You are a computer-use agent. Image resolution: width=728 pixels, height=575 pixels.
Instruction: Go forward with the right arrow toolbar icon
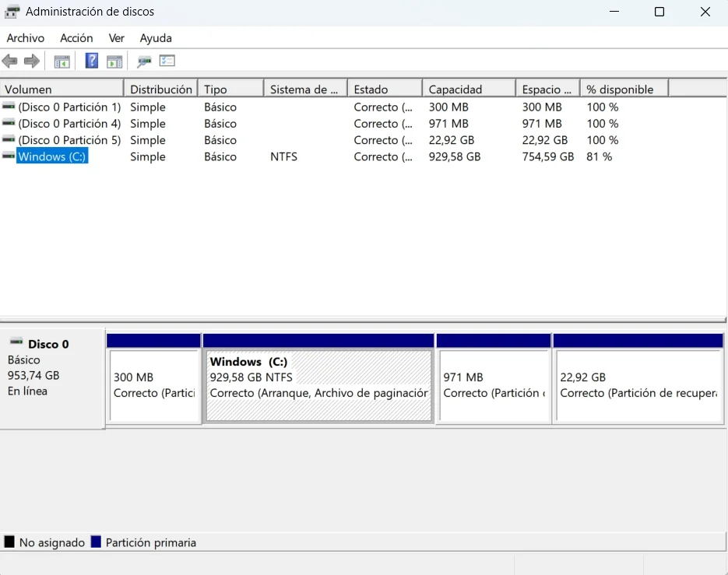(32, 61)
